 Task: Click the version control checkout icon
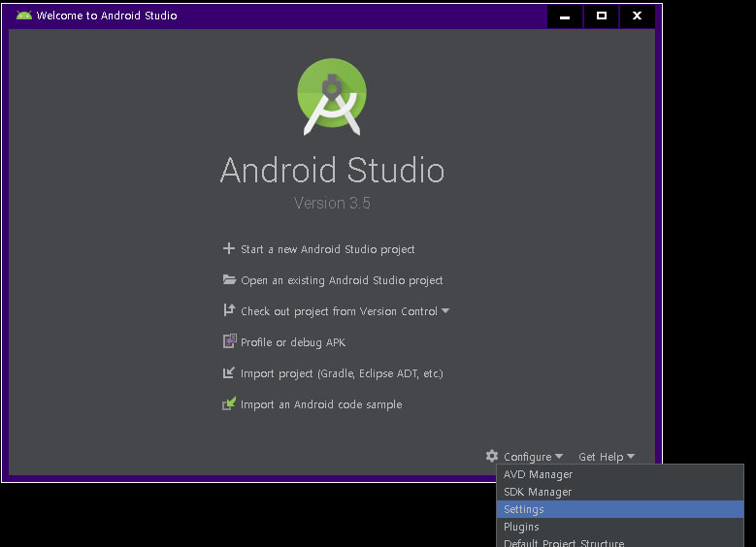click(x=229, y=310)
